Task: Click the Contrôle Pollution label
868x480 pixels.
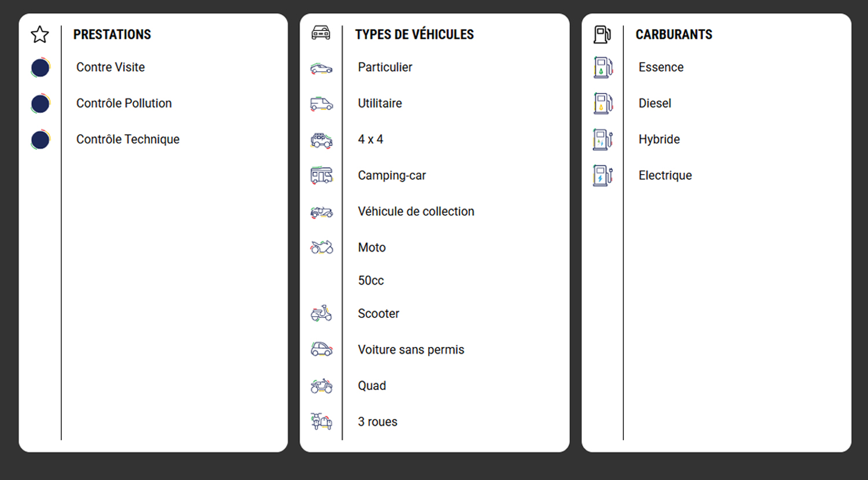Action: click(124, 103)
